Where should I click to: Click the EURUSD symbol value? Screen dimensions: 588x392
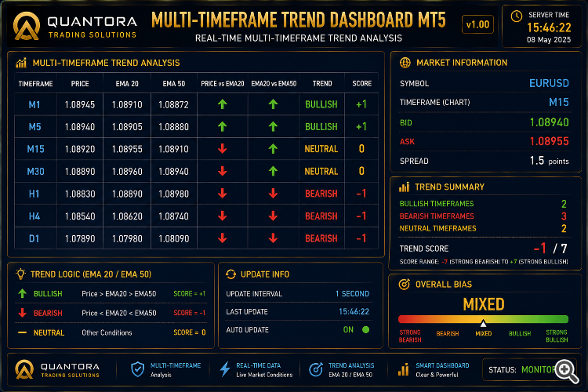click(549, 83)
